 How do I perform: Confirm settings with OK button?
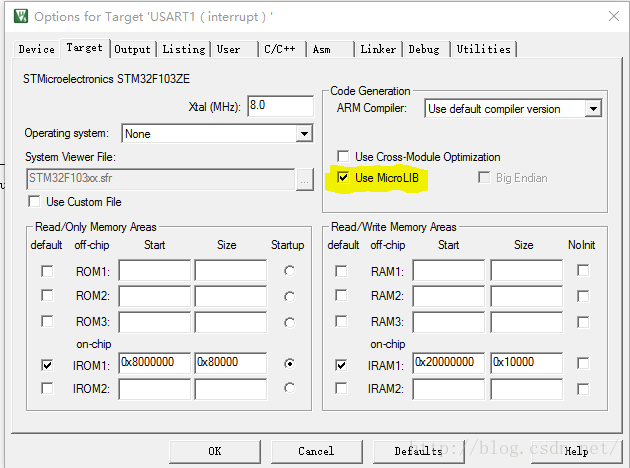[x=215, y=452]
